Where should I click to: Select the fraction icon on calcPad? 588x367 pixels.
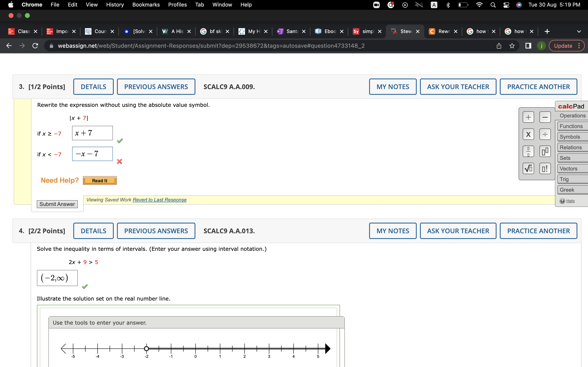(x=528, y=151)
